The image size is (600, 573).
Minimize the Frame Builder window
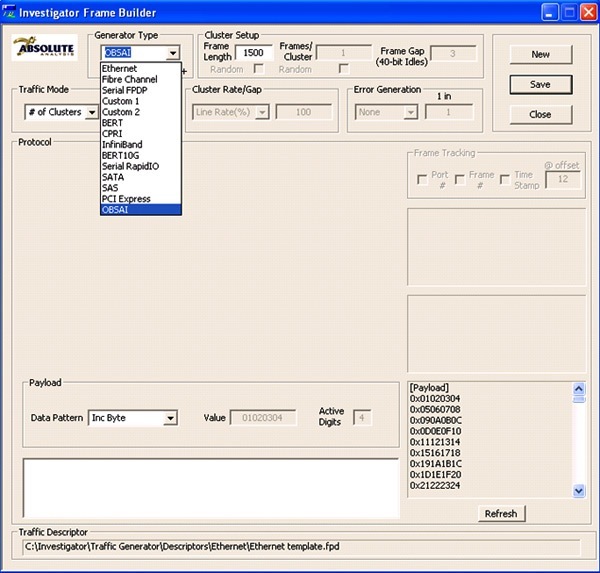[550, 13]
